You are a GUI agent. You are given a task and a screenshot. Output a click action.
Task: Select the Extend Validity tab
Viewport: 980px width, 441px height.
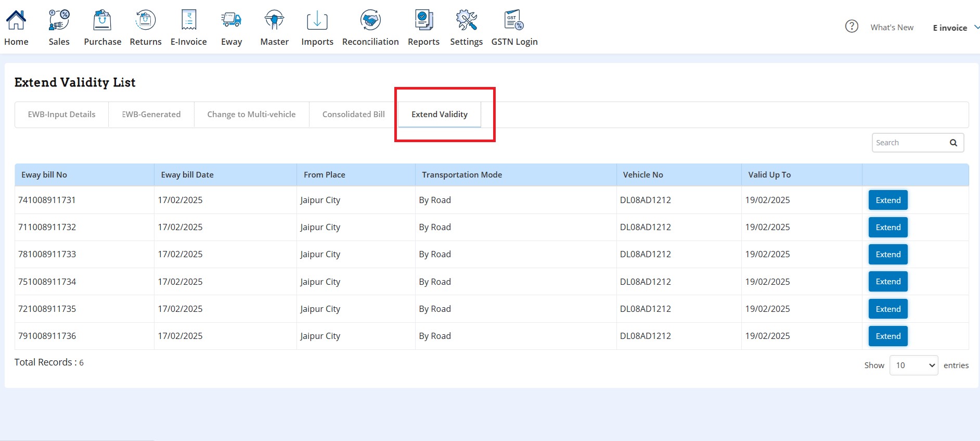click(x=440, y=115)
